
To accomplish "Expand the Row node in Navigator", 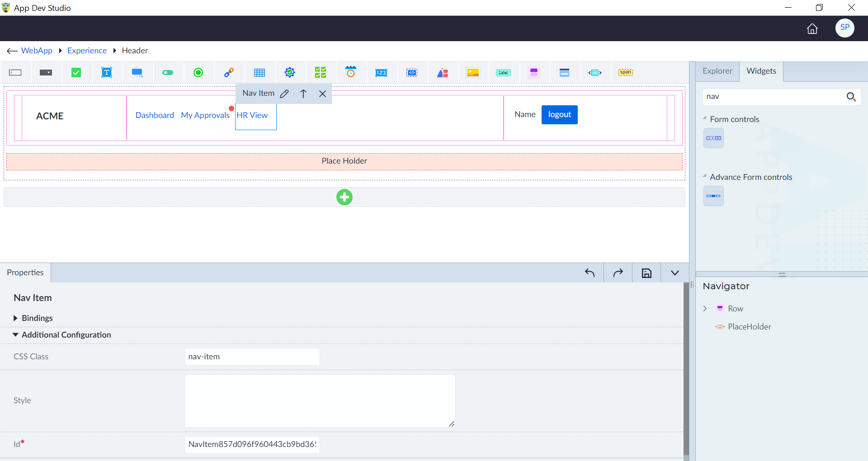I will pos(705,309).
